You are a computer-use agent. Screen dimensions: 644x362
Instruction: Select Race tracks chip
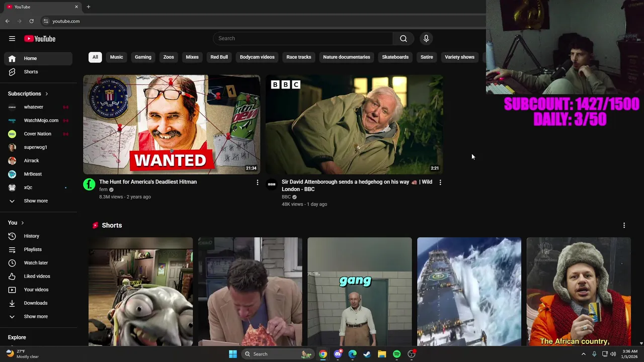[x=299, y=57]
